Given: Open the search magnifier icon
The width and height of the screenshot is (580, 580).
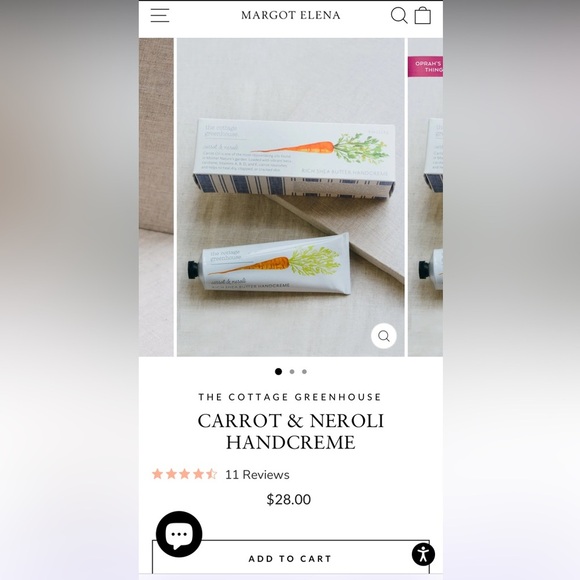Looking at the screenshot, I should click(399, 15).
